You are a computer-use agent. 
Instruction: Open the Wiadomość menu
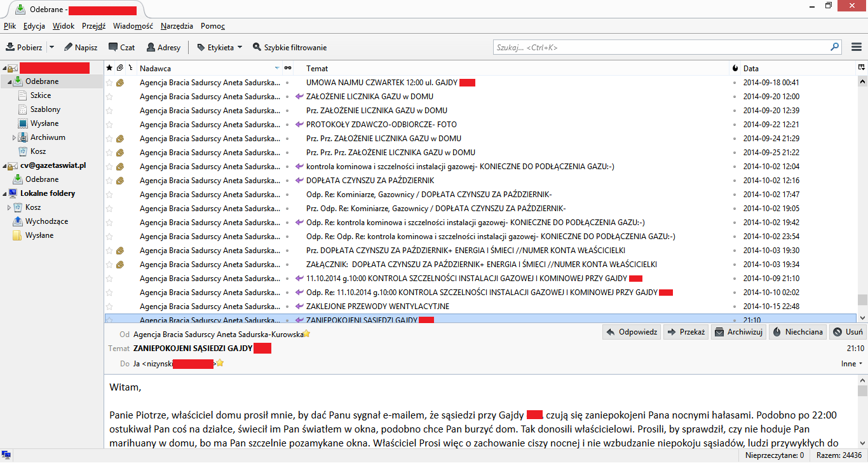pyautogui.click(x=133, y=26)
